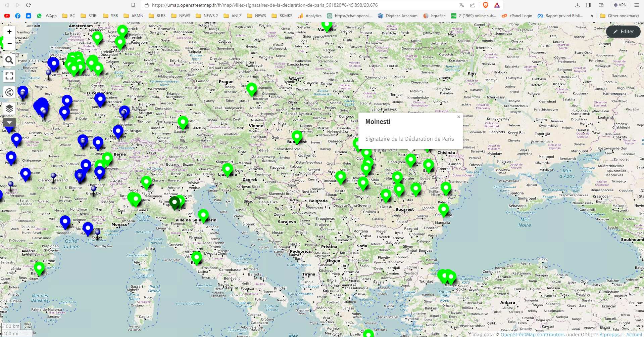Close the Moinesti popup

(459, 117)
